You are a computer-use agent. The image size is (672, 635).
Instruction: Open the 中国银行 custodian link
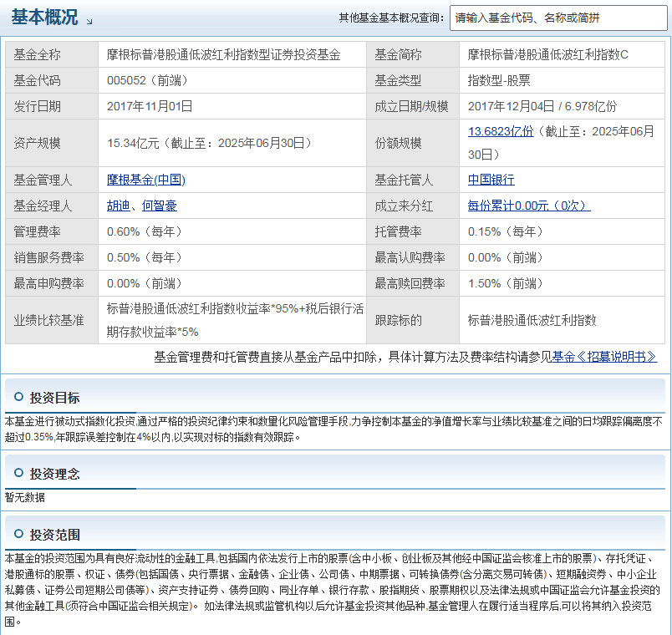pyautogui.click(x=491, y=180)
